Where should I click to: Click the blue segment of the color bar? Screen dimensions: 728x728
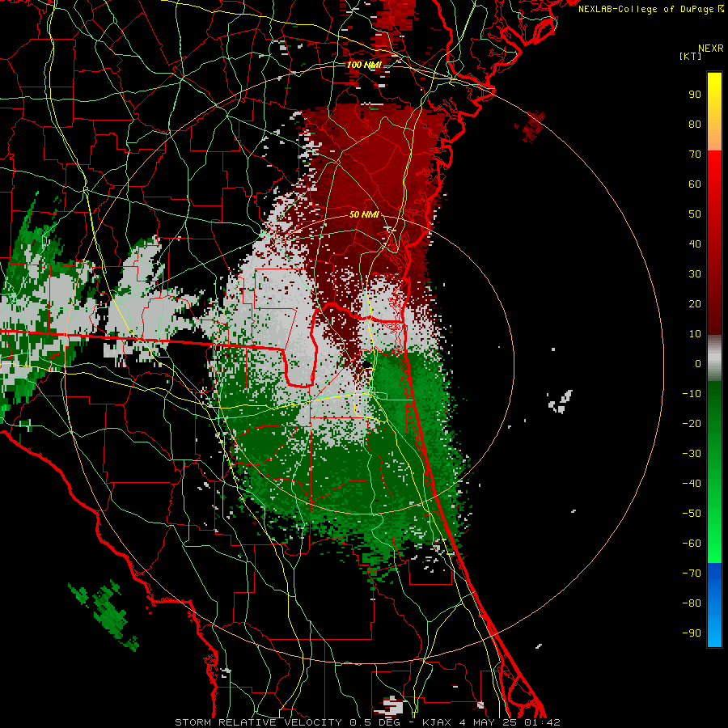pyautogui.click(x=714, y=604)
